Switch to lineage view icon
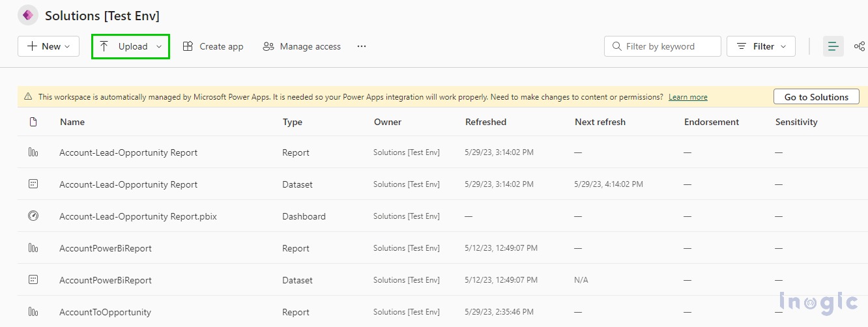The width and height of the screenshot is (868, 327). (x=860, y=46)
